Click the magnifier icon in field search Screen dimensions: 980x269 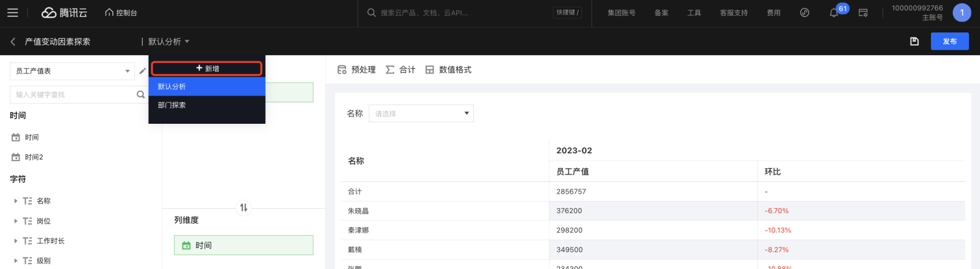140,94
